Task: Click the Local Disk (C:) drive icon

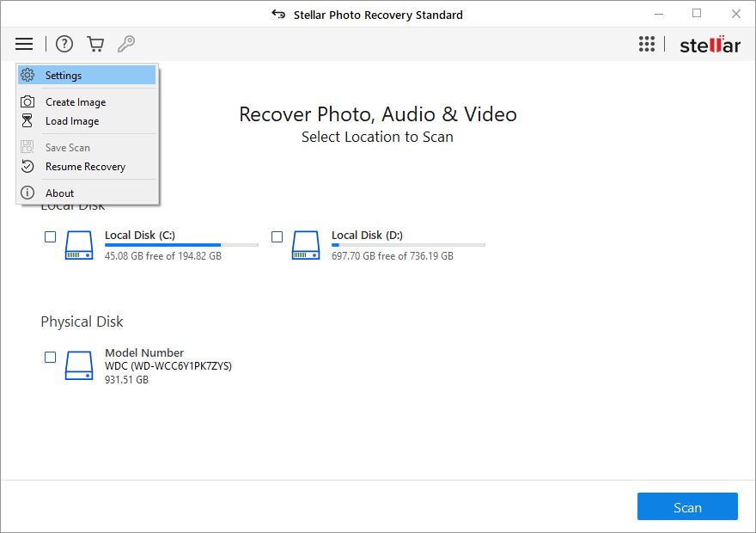Action: (x=79, y=245)
